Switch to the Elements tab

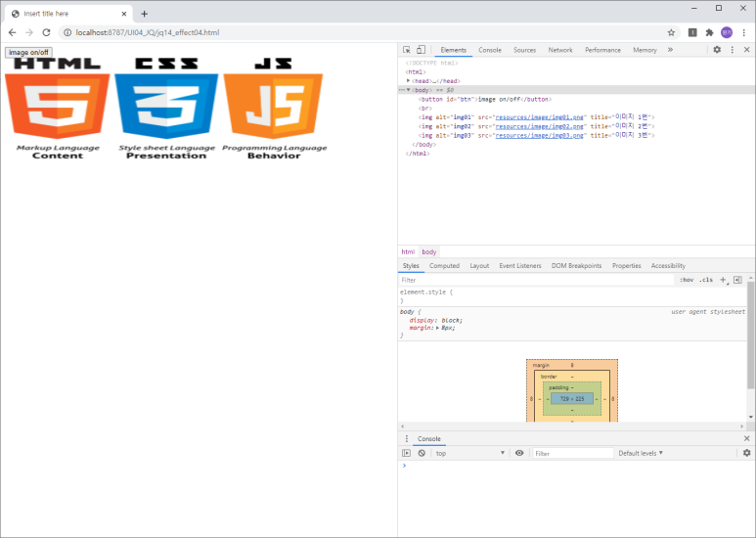tap(453, 50)
